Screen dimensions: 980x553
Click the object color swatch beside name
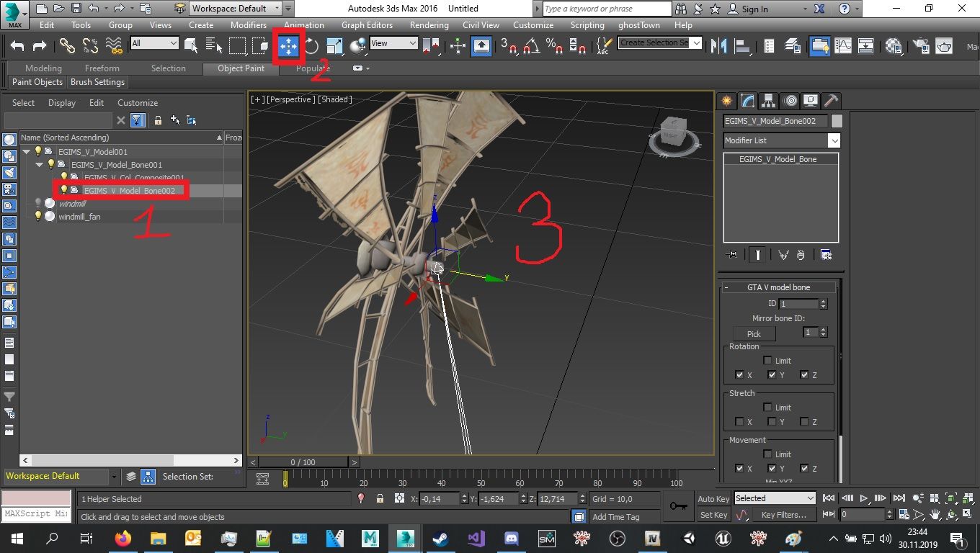[837, 121]
